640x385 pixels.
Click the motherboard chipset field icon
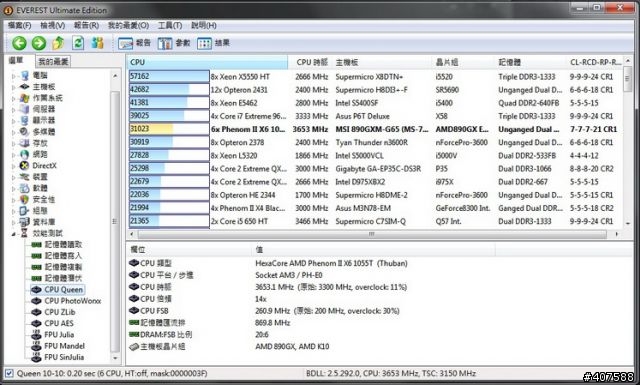(134, 347)
